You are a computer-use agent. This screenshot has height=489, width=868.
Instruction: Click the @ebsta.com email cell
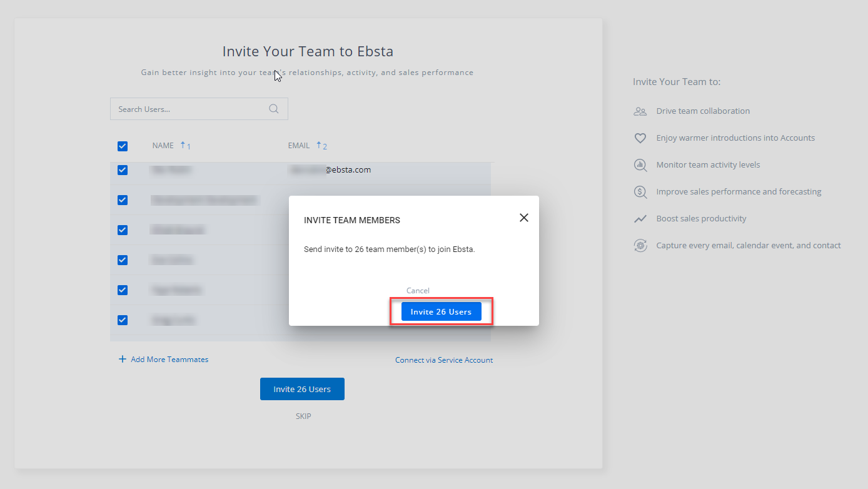pos(330,169)
